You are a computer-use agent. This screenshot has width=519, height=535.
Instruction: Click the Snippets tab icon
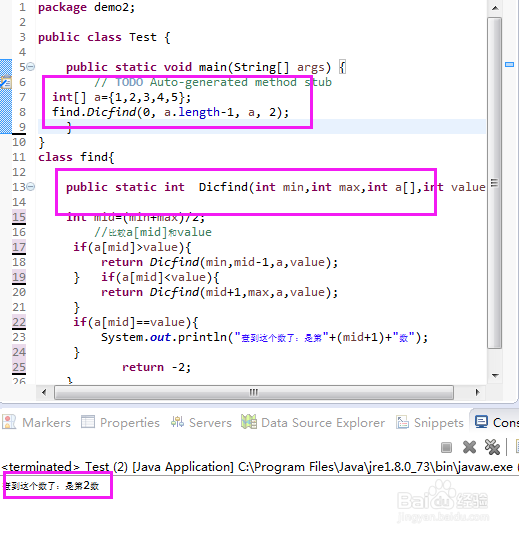[402, 422]
